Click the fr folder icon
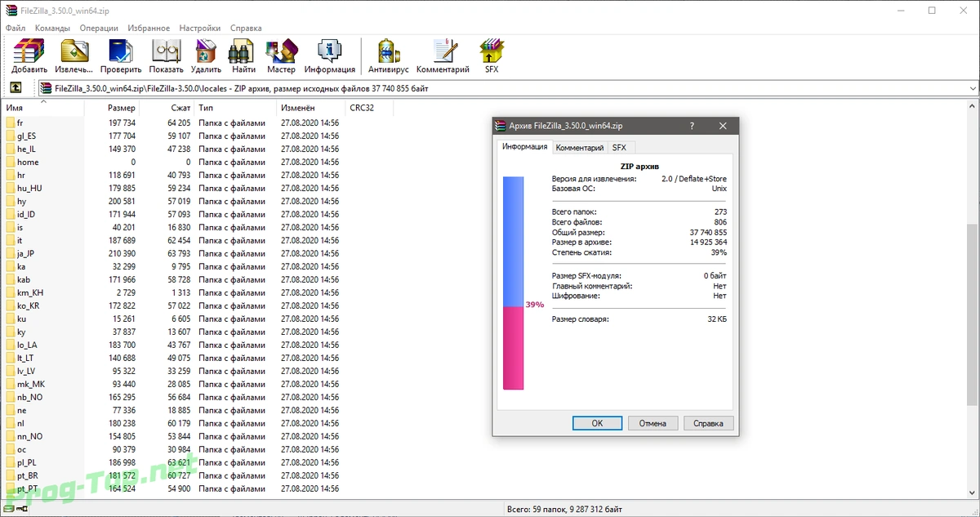980x517 pixels. pos(11,123)
